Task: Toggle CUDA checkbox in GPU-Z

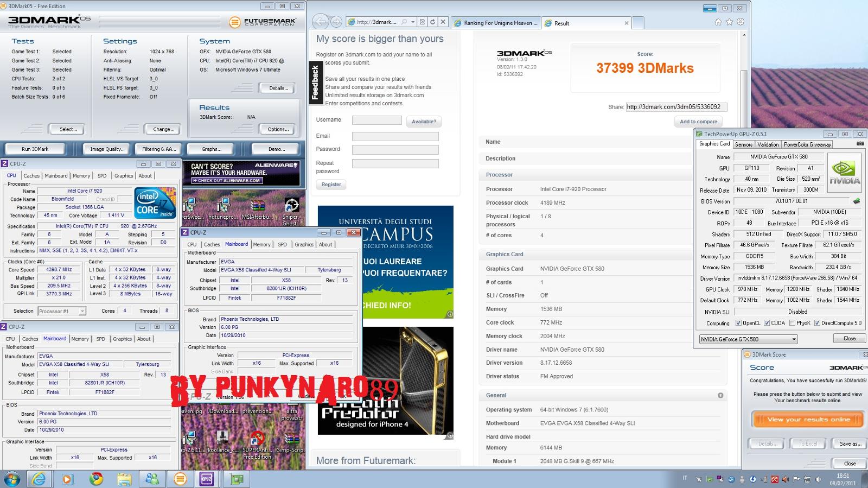Action: pyautogui.click(x=767, y=323)
